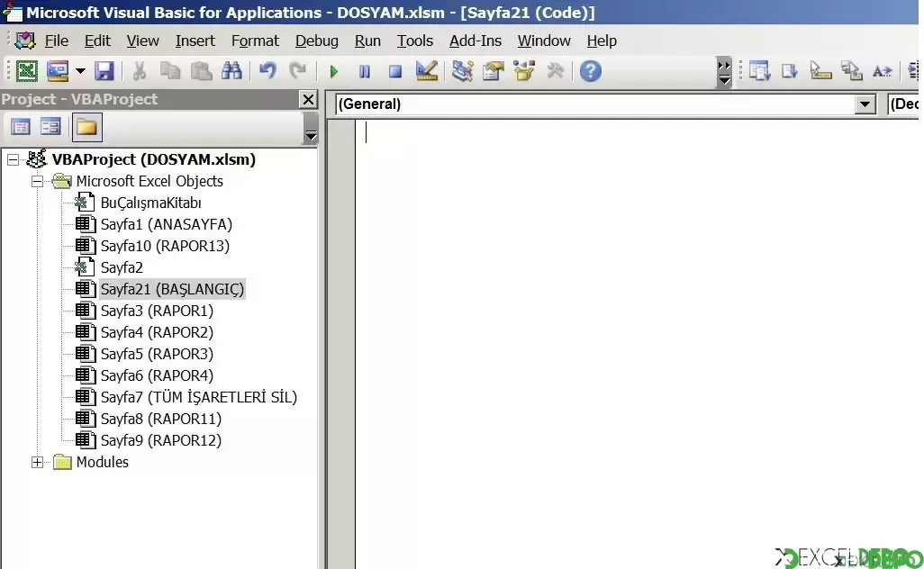
Task: Select Sayfa10 (RAPOR13) in the tree
Action: (x=165, y=246)
